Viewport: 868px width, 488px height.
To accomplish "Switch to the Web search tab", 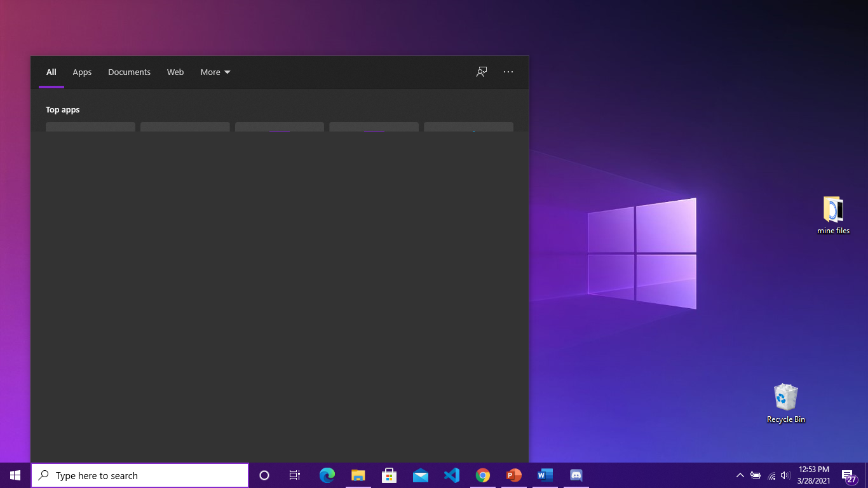I will tap(175, 72).
